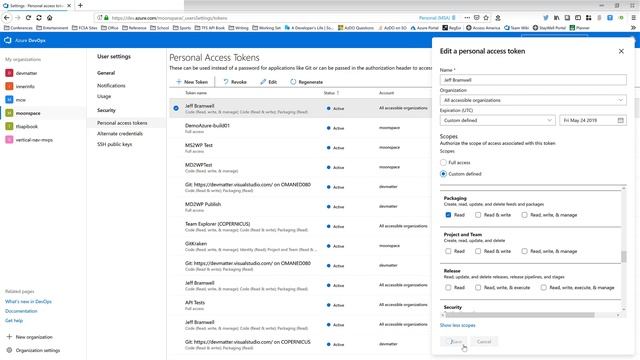
Task: Open the Conferences bookmark folder
Action: point(18,28)
